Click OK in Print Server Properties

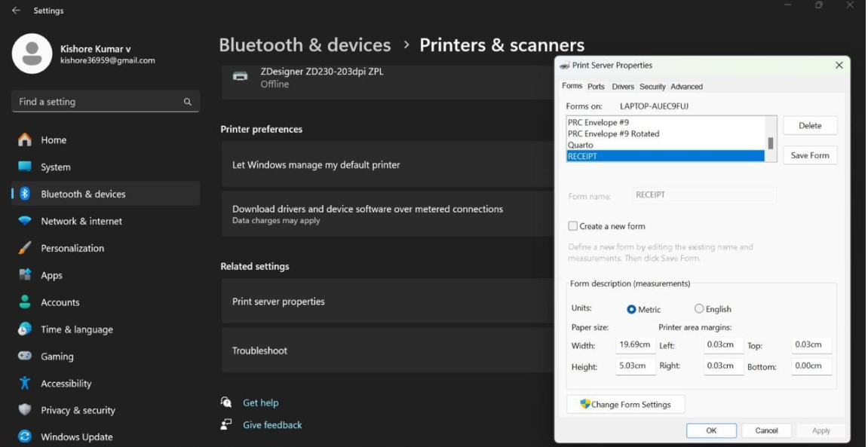click(711, 430)
